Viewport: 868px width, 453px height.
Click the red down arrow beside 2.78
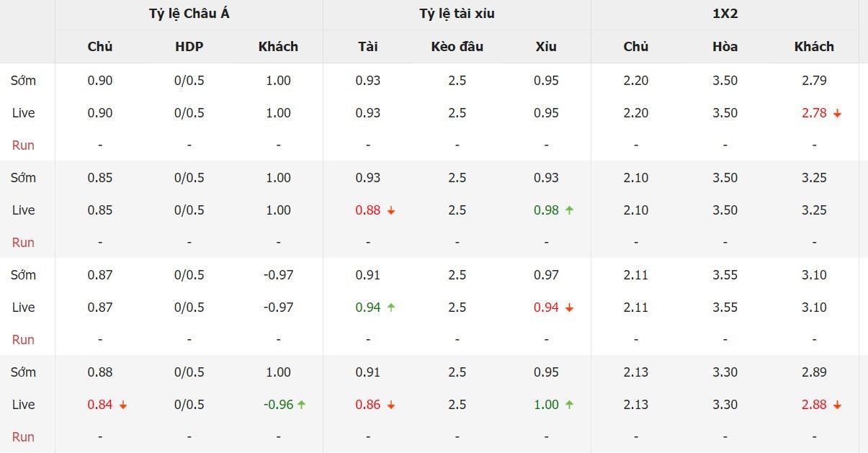point(837,113)
